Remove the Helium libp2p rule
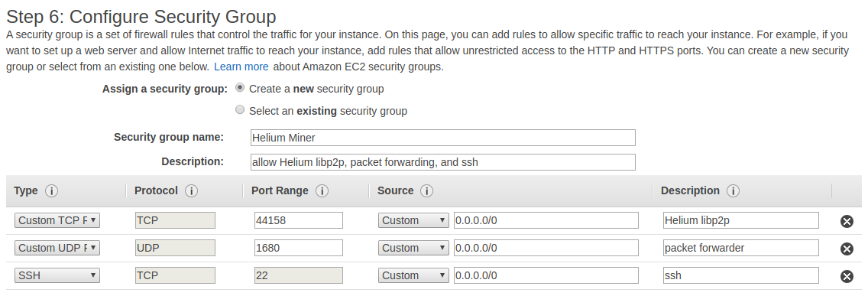 (x=847, y=221)
